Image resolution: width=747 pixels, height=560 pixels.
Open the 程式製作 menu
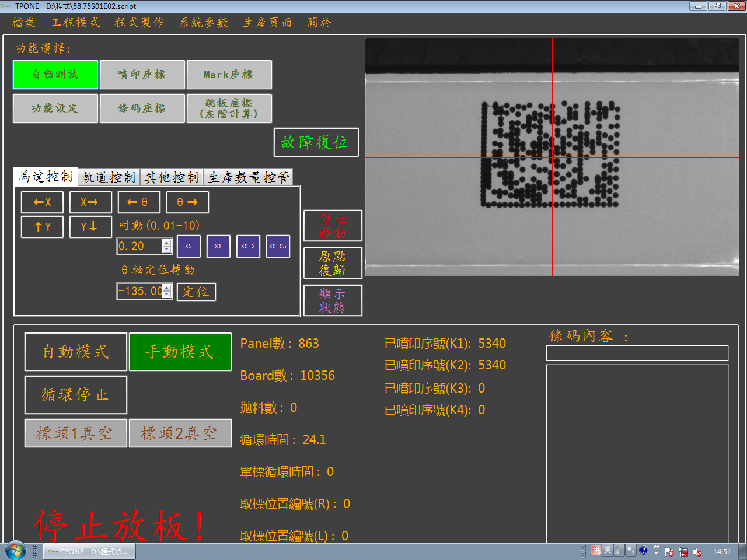coord(139,23)
